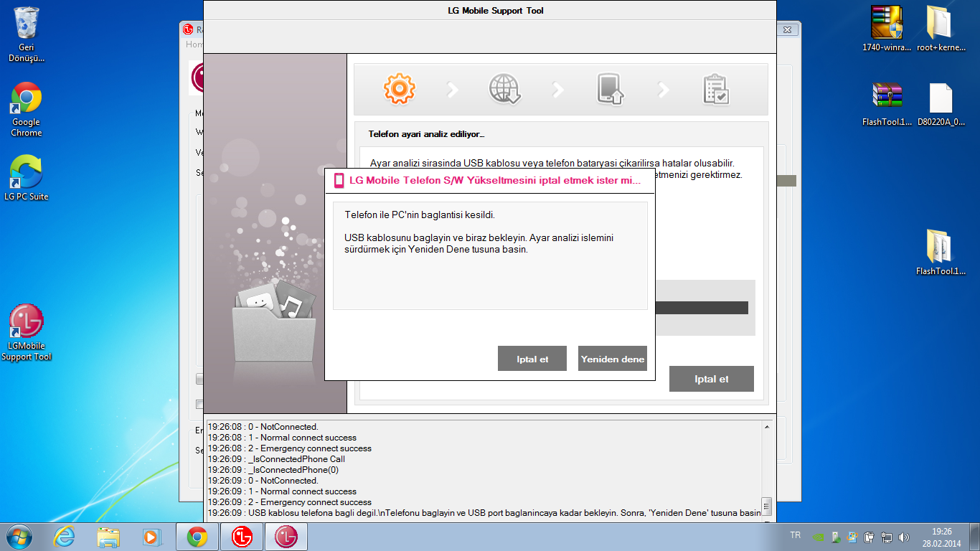Select the 1740-winra... installer desktop icon
Viewport: 980px width, 551px height.
[887, 30]
